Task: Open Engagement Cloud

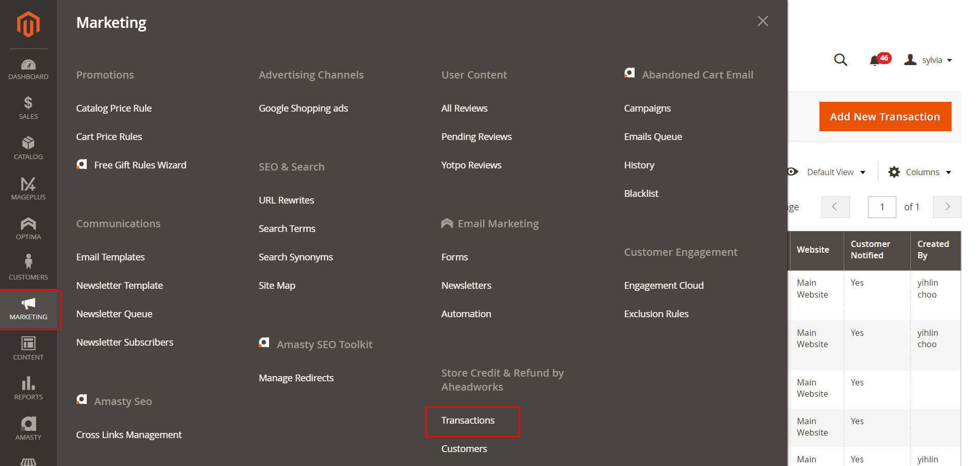Action: pyautogui.click(x=664, y=286)
